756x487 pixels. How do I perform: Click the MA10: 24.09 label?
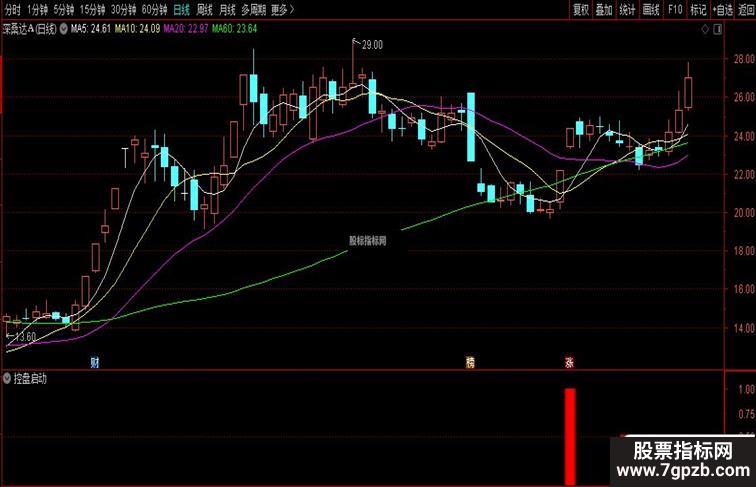click(137, 29)
